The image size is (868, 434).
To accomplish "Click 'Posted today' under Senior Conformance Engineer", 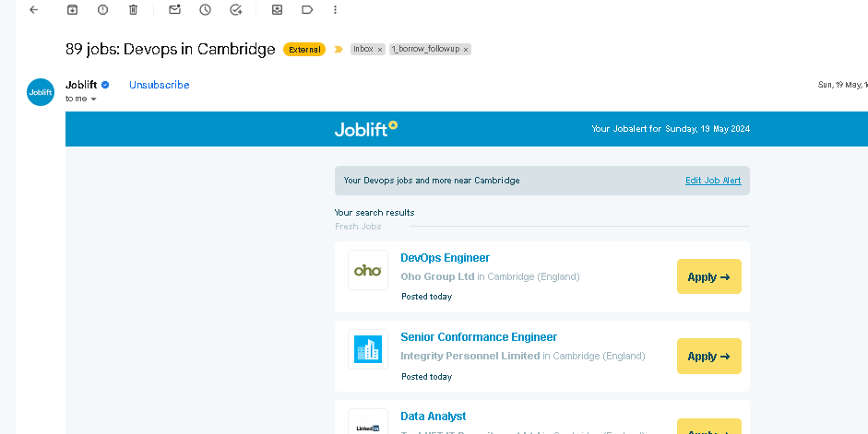I will pos(426,377).
